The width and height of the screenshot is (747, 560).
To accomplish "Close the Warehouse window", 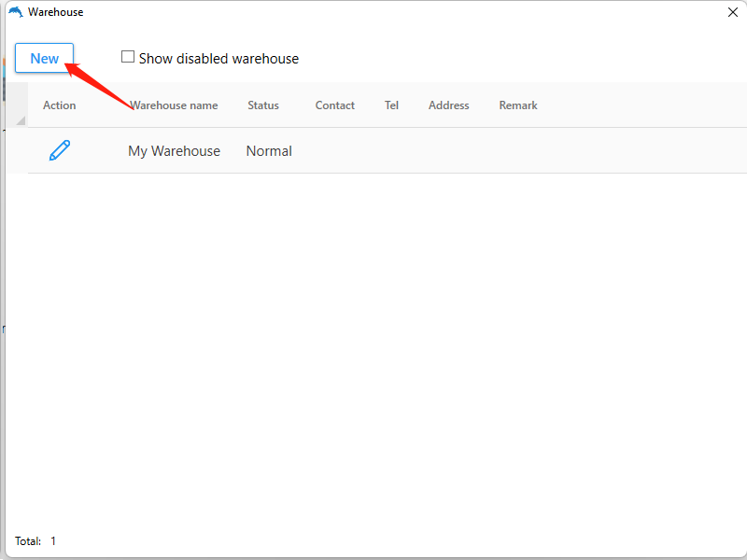I will pyautogui.click(x=733, y=12).
